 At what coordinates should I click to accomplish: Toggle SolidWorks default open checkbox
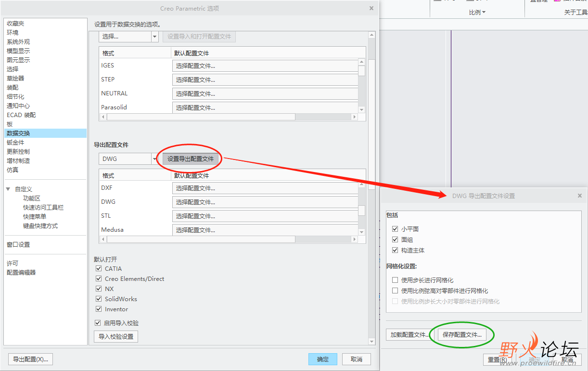[x=99, y=299]
